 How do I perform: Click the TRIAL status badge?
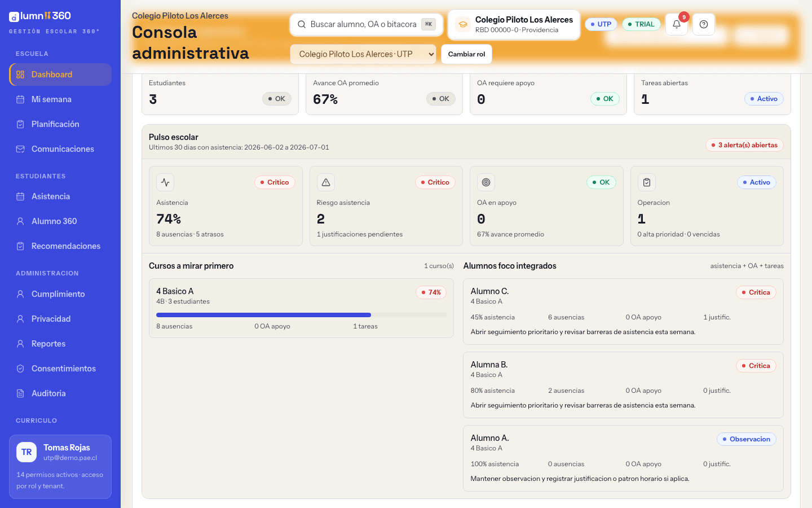(641, 24)
